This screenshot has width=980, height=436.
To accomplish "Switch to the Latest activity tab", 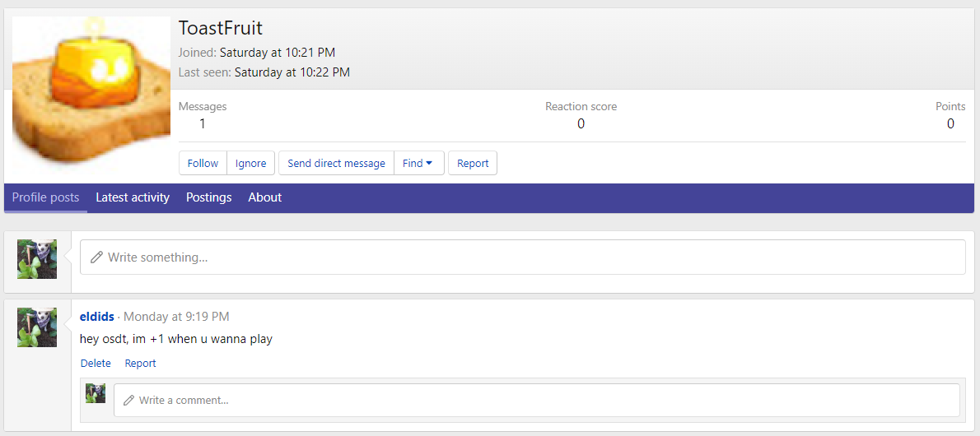I will pos(133,197).
